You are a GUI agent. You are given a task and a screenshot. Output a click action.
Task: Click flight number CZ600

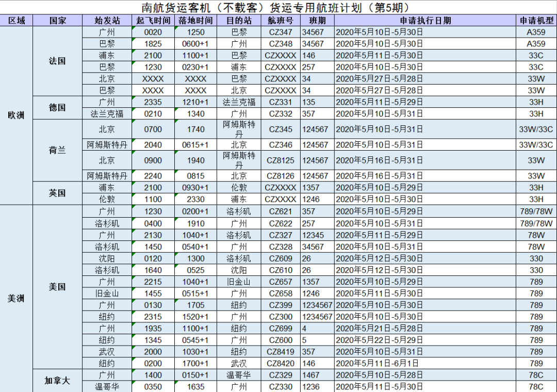coord(281,340)
